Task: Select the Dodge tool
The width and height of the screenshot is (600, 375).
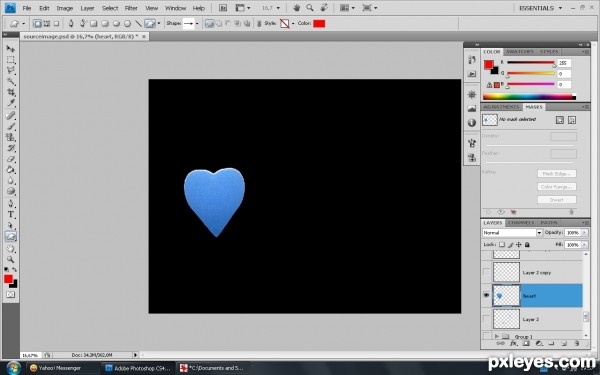Action: (x=11, y=191)
